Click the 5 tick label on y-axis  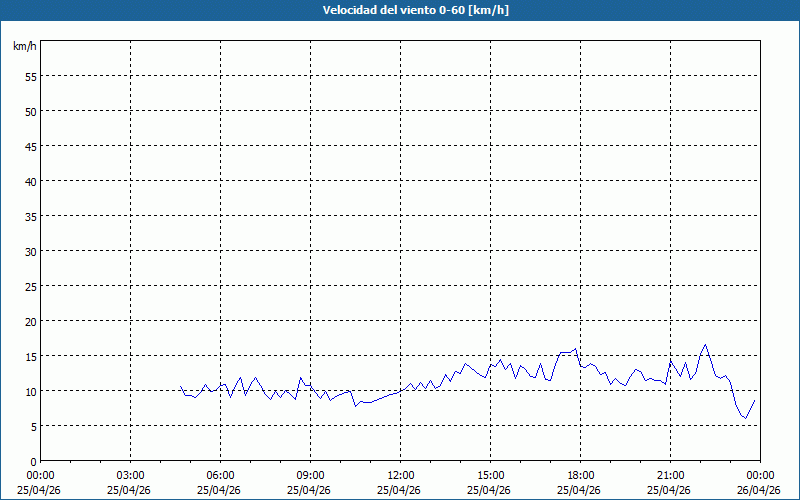pos(33,426)
